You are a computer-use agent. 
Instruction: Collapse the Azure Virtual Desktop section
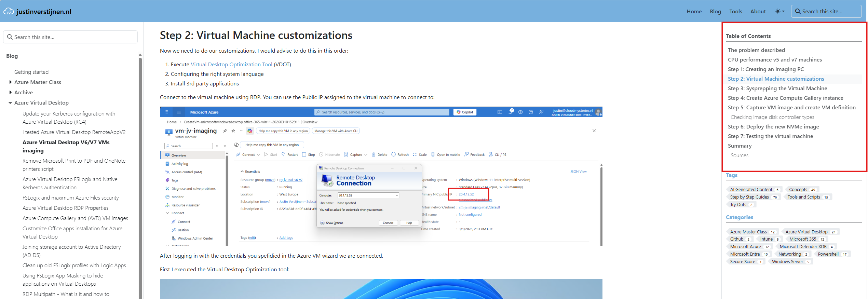[x=10, y=103]
